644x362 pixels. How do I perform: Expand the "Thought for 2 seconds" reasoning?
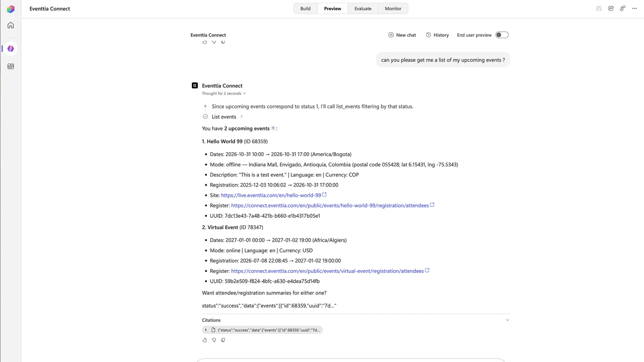[224, 93]
